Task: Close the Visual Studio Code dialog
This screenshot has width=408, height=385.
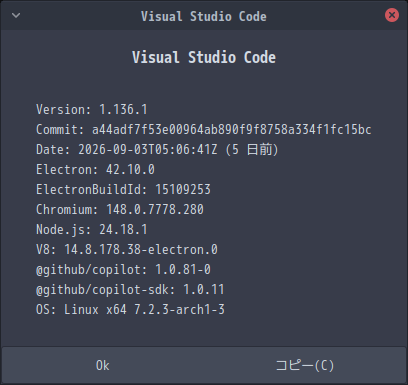Action: tap(392, 15)
